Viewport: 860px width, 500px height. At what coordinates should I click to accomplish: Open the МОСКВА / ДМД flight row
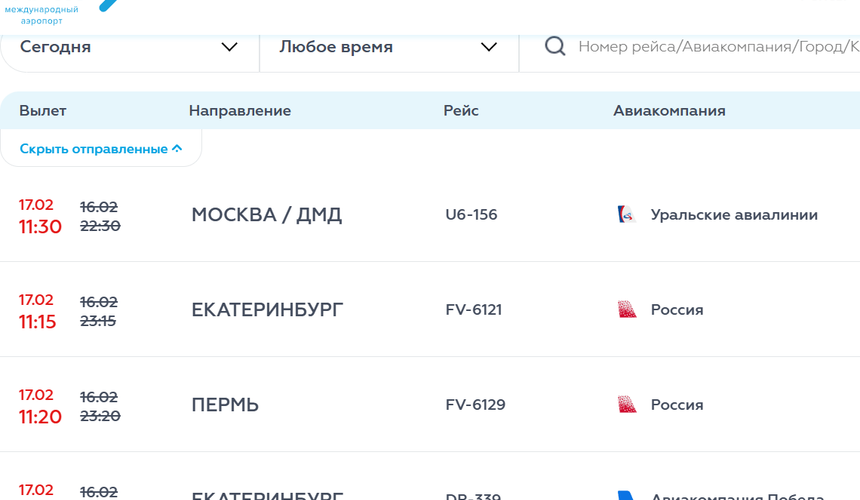coord(266,215)
